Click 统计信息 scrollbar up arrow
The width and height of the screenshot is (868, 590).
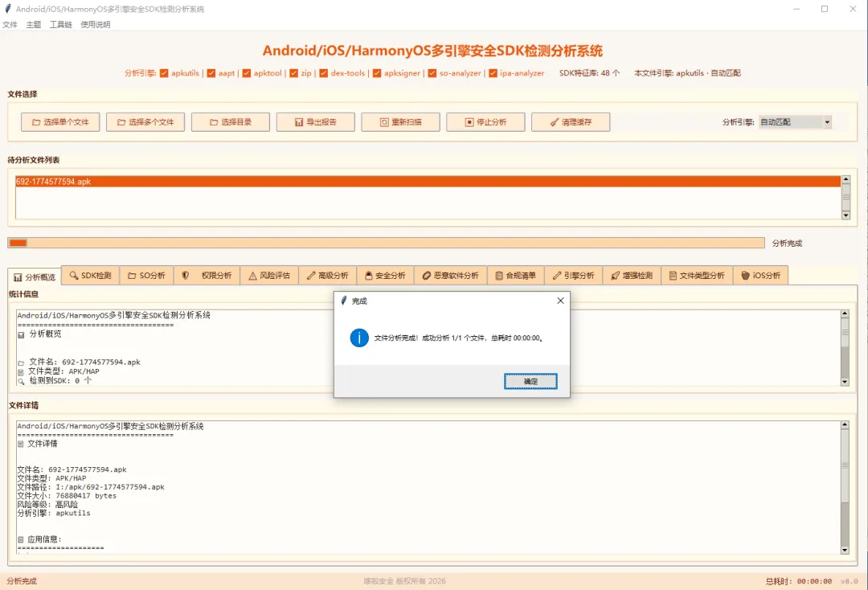pos(845,313)
